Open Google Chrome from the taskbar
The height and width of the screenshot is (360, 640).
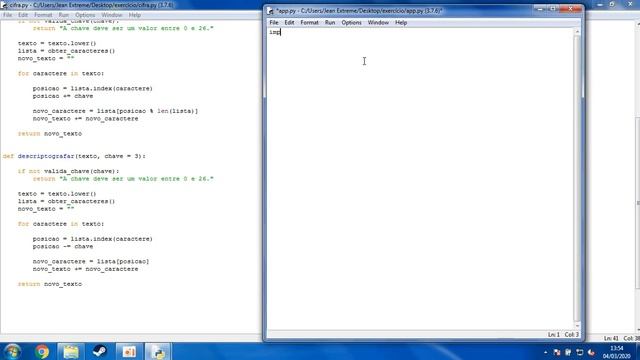point(42,351)
